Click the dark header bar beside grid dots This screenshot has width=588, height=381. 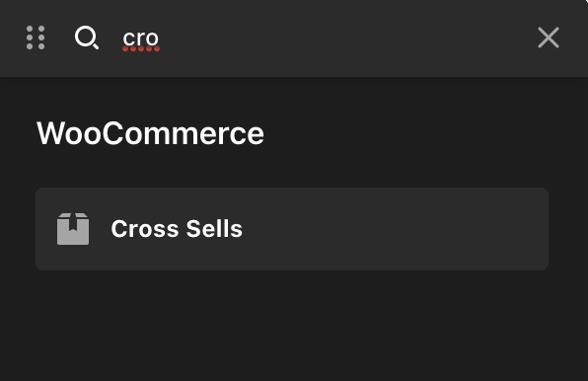(59, 38)
